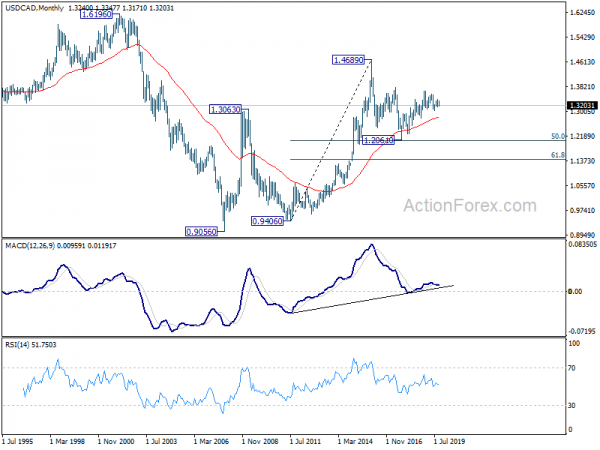Click the 1.46130 price axis value
600x450 pixels.
click(582, 62)
